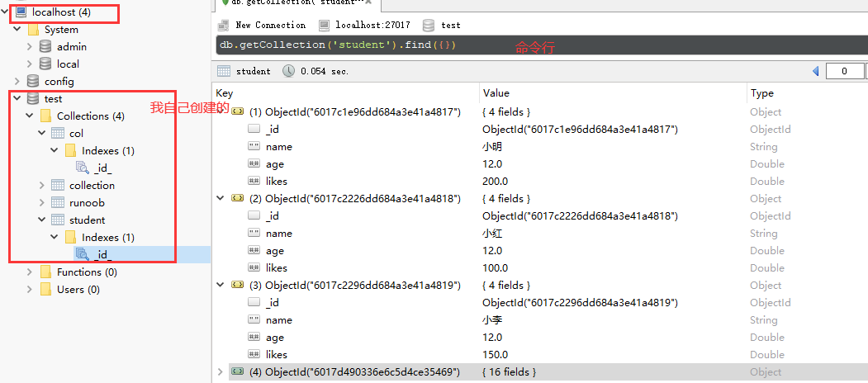This screenshot has width=868, height=383.
Task: Click the local database icon
Action: click(x=45, y=64)
